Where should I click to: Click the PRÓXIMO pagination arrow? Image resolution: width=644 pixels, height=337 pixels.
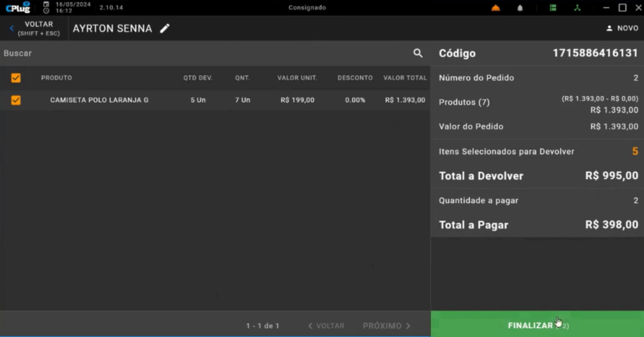[x=387, y=326]
